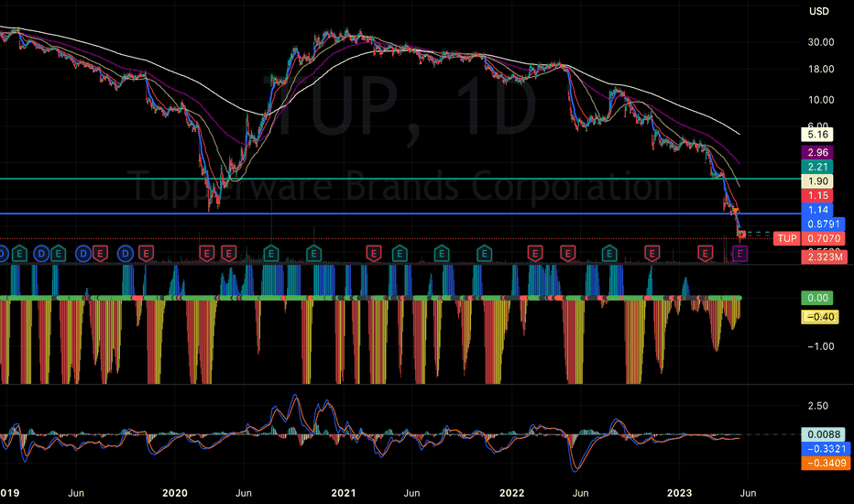
Task: Select the 0.7070 last price label
Action: pyautogui.click(x=824, y=238)
